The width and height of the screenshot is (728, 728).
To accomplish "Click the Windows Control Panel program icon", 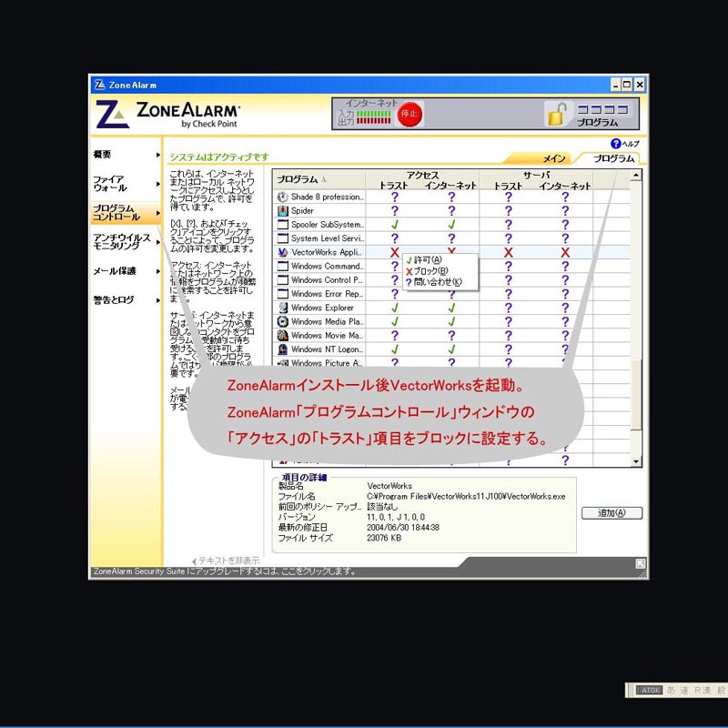I will click(282, 280).
